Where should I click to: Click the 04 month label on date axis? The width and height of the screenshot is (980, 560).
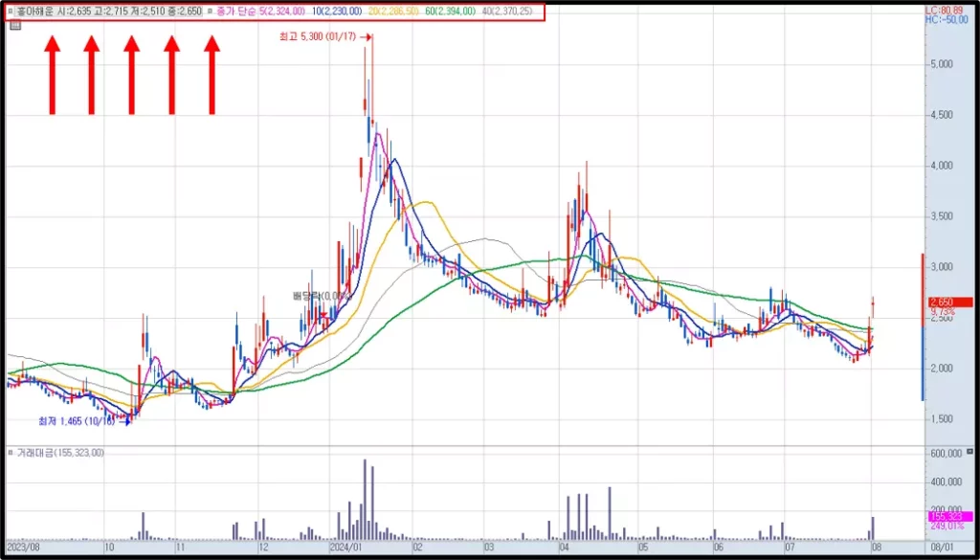point(565,547)
